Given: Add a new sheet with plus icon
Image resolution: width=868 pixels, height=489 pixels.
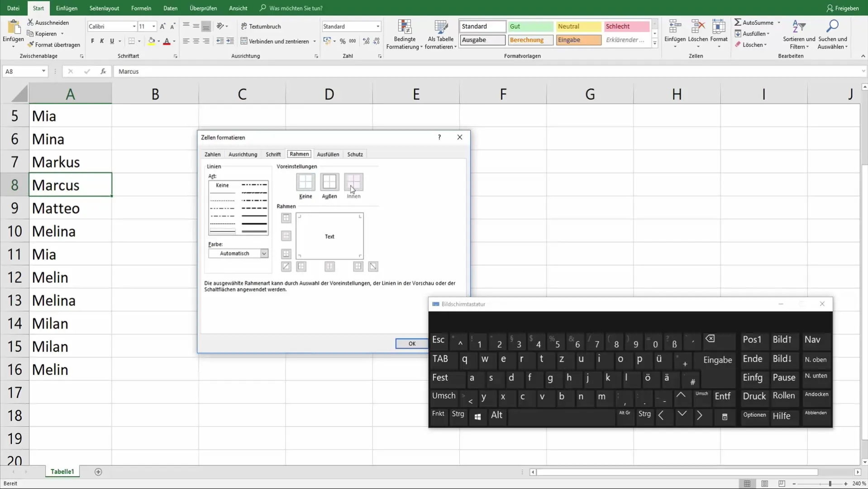Looking at the screenshot, I should (98, 472).
